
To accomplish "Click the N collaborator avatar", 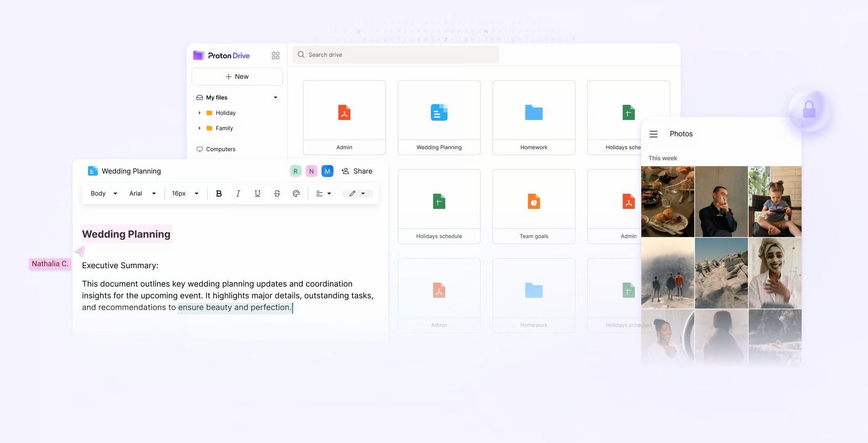I will [311, 171].
